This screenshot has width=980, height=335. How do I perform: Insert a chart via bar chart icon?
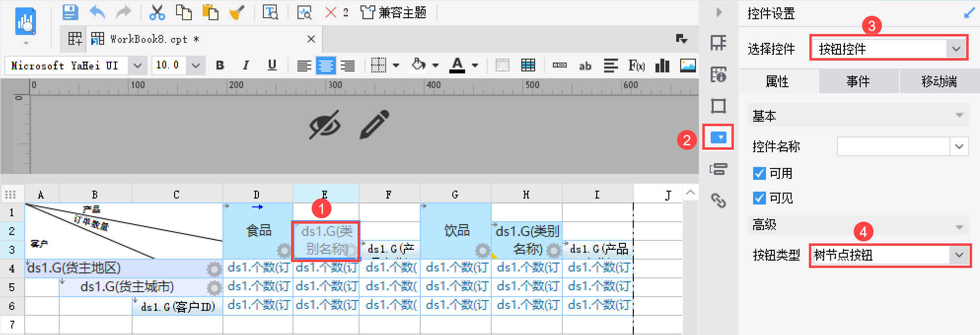tap(662, 66)
